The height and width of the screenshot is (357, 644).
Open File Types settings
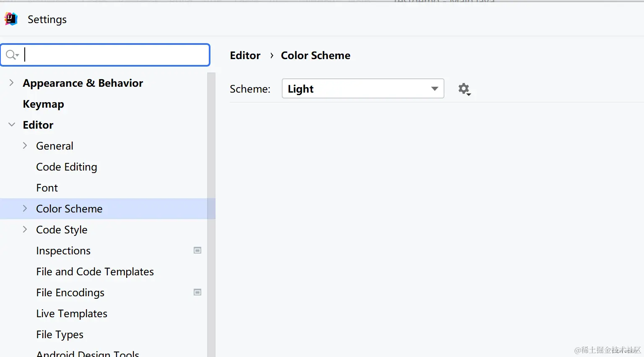(60, 334)
